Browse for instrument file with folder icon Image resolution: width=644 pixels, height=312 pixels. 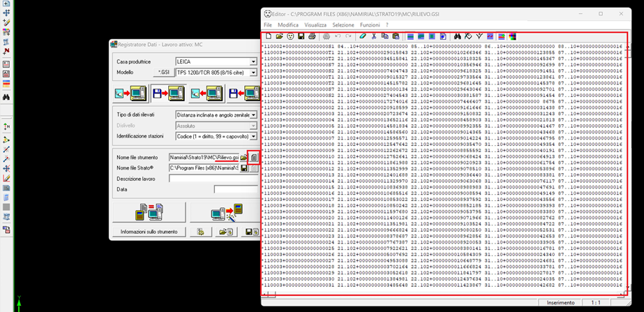coord(244,158)
